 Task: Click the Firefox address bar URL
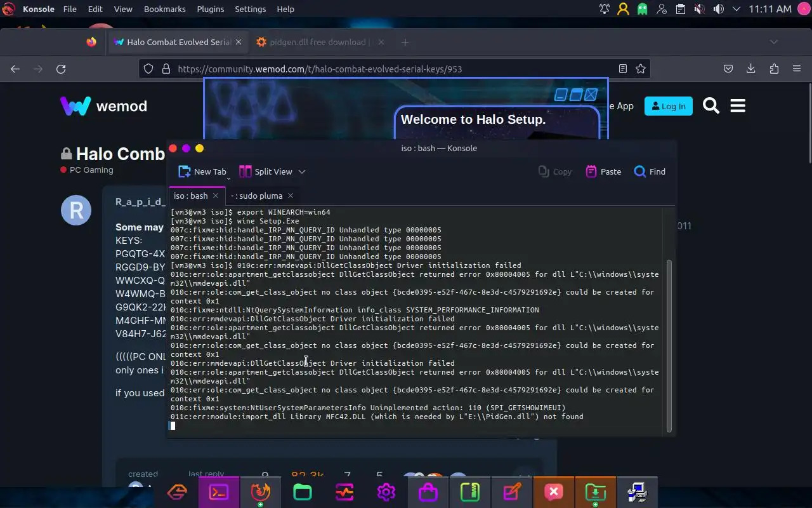[320, 69]
